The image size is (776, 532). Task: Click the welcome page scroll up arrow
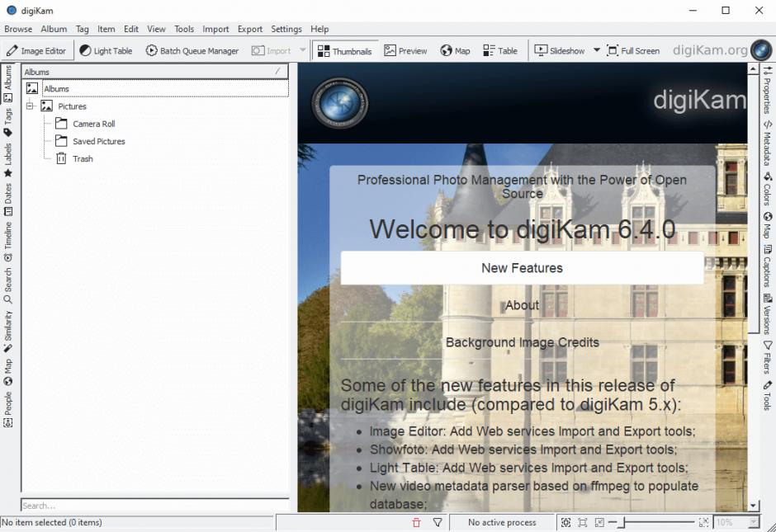click(753, 69)
